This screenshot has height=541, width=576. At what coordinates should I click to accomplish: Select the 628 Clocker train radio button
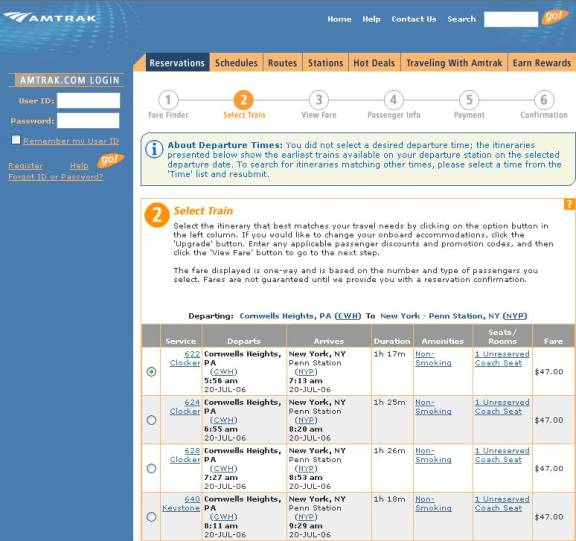(x=151, y=468)
